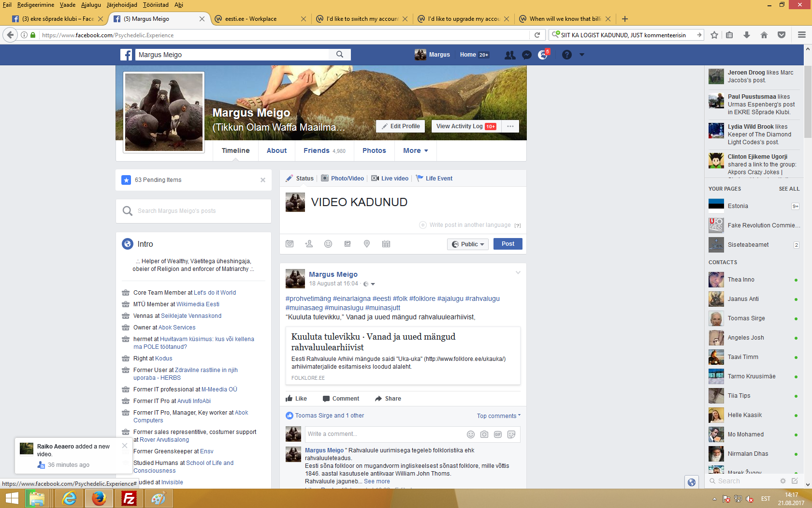Open the post privacy dropdown near 18 August
The height and width of the screenshot is (508, 812).
369,284
